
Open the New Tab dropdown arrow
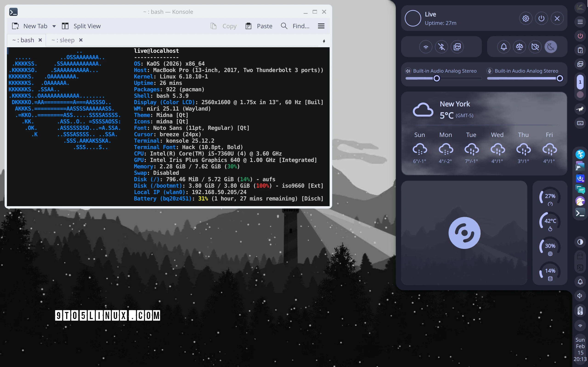(x=54, y=26)
